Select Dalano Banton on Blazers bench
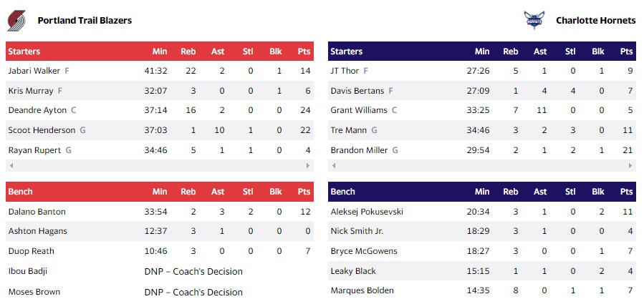 tap(37, 212)
